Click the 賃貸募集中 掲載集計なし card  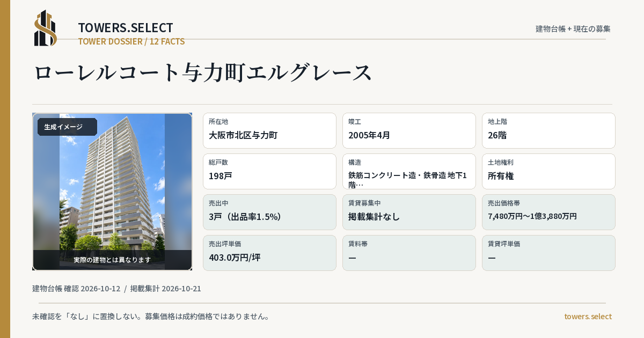point(409,212)
